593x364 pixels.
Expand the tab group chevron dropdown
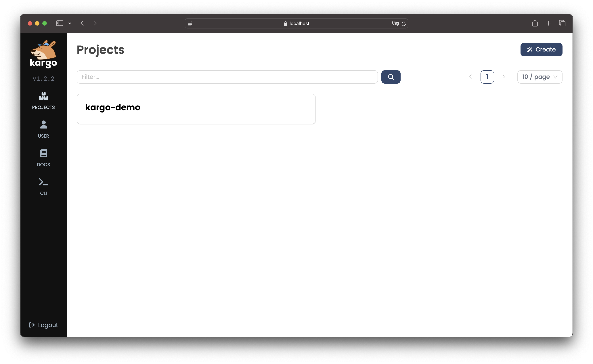click(x=70, y=23)
